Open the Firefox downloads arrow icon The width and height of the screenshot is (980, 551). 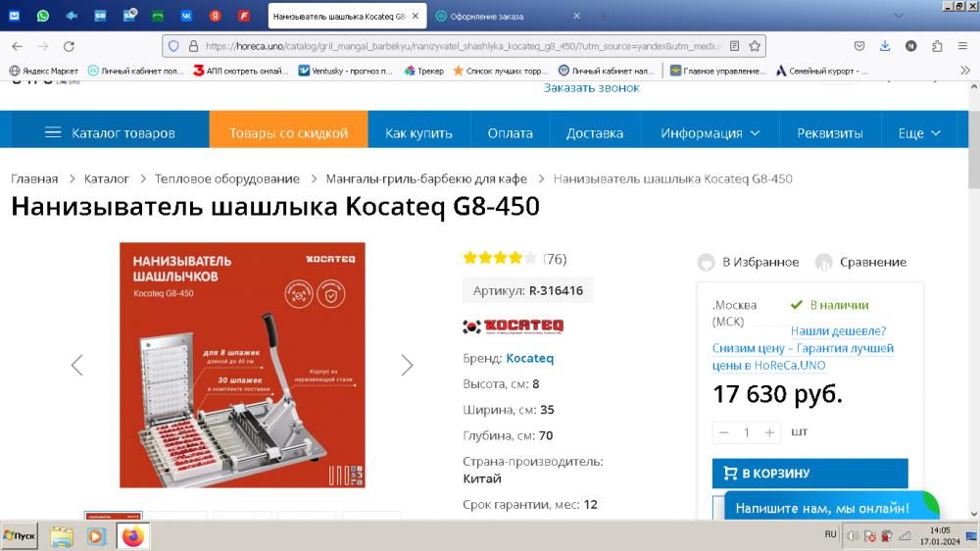(885, 46)
